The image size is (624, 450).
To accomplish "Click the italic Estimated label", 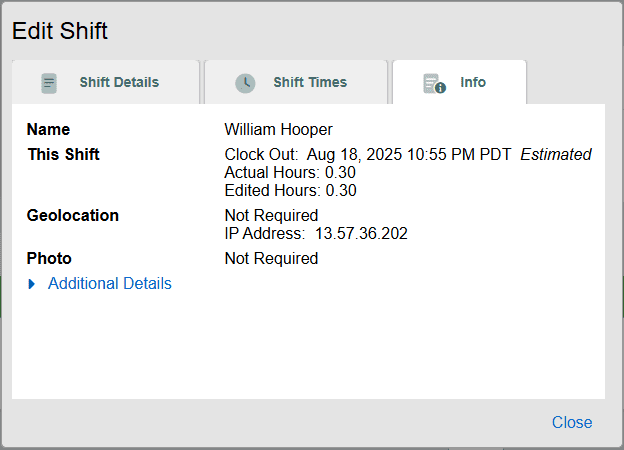I will coord(555,155).
